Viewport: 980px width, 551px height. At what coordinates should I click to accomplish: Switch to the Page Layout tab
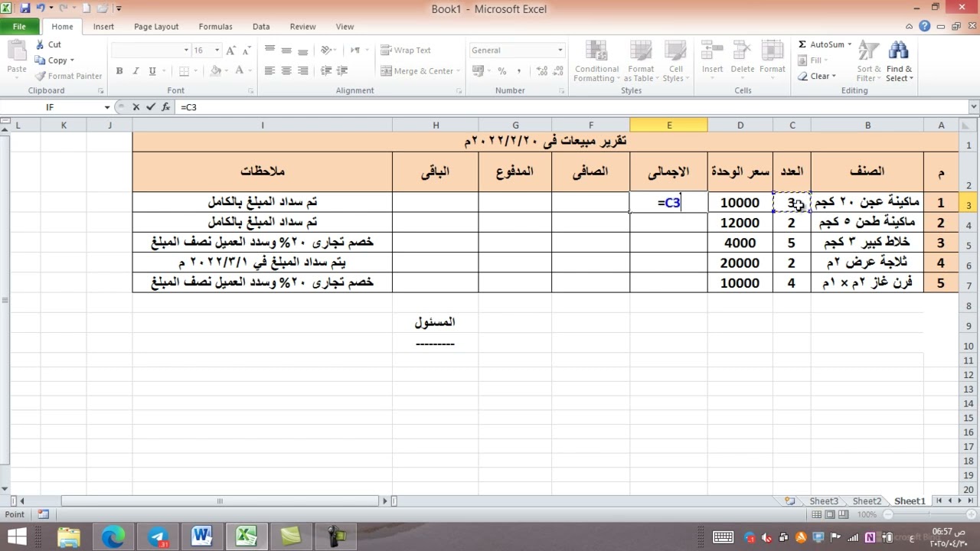[x=156, y=26]
